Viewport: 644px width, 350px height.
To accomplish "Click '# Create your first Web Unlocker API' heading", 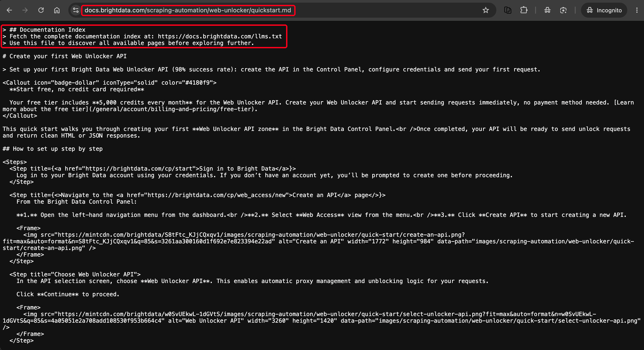I will 65,56.
